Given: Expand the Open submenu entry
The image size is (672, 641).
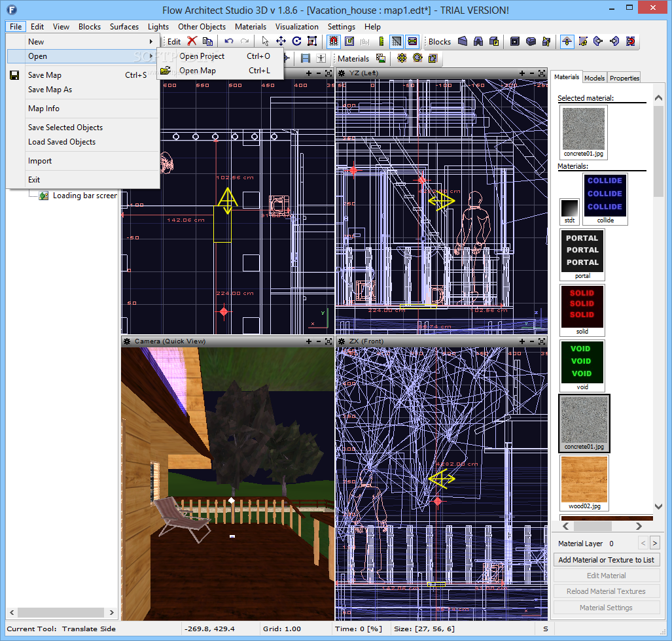Looking at the screenshot, I should click(82, 56).
